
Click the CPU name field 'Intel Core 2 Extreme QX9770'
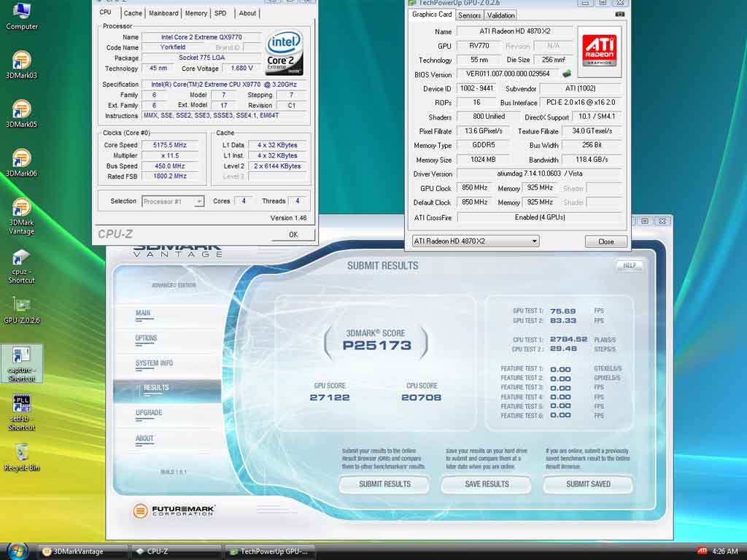(201, 37)
